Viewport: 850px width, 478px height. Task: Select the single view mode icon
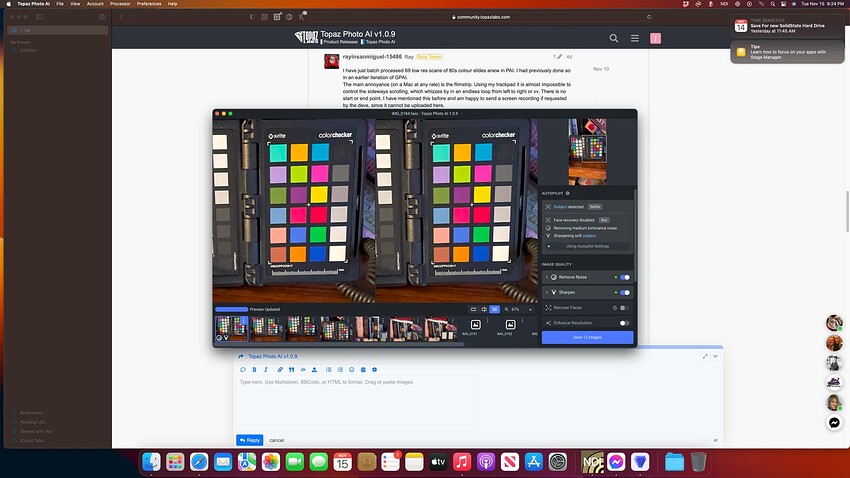click(473, 309)
